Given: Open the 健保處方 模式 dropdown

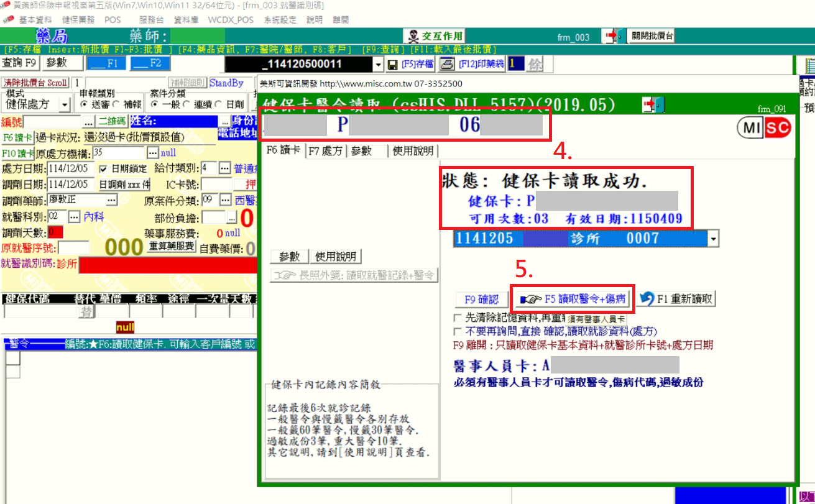Looking at the screenshot, I should 65,105.
